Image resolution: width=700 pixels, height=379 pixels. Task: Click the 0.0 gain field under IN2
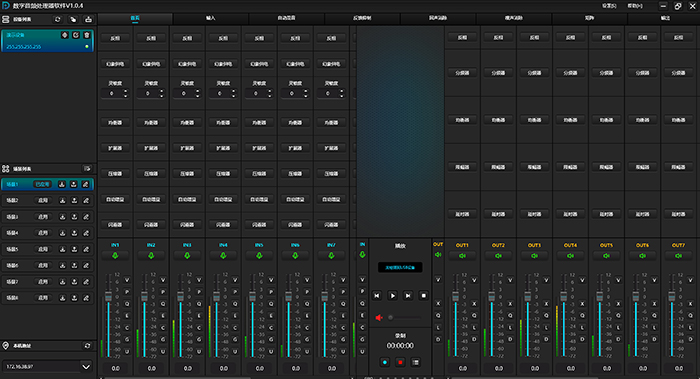click(x=151, y=368)
